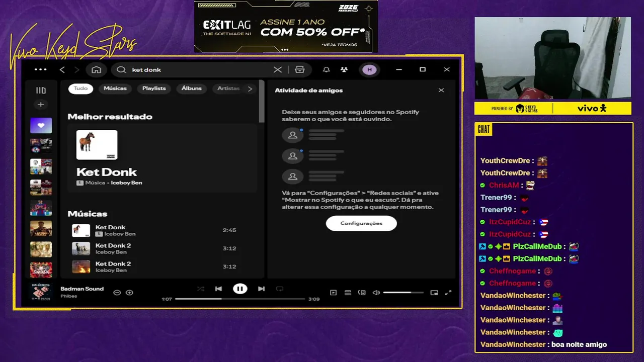Close the Atividade de amigos panel

click(441, 90)
